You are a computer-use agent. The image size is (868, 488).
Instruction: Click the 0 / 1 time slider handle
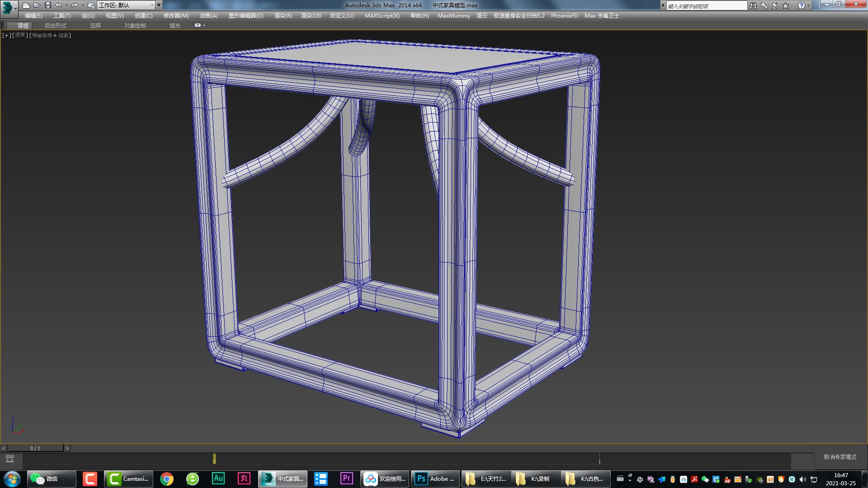click(35, 448)
